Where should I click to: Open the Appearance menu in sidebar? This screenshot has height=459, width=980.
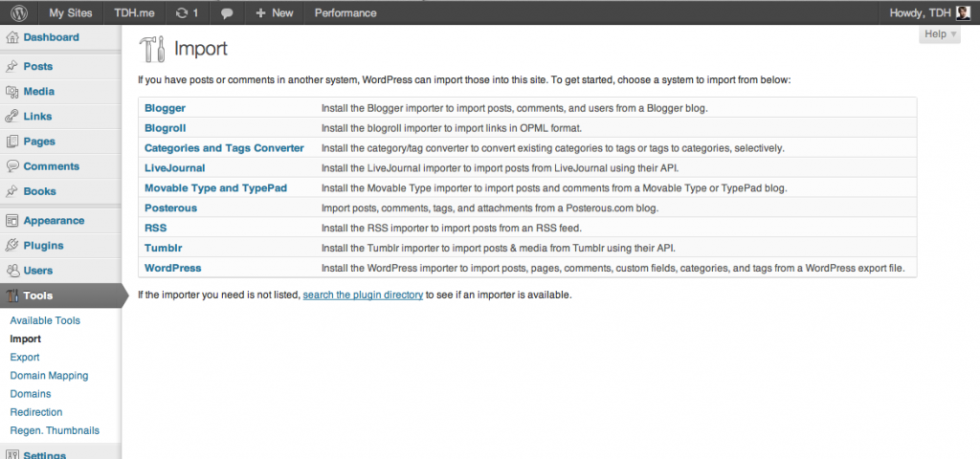[54, 221]
